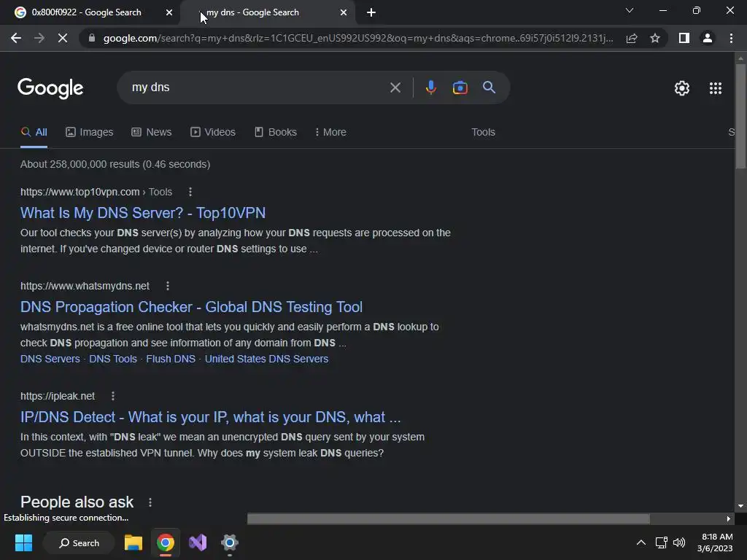Share this page using the share icon
The image size is (747, 560).
pyautogui.click(x=632, y=38)
